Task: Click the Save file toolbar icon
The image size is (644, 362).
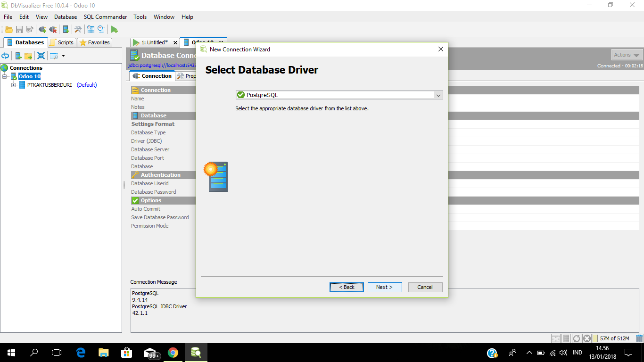Action: point(19,29)
